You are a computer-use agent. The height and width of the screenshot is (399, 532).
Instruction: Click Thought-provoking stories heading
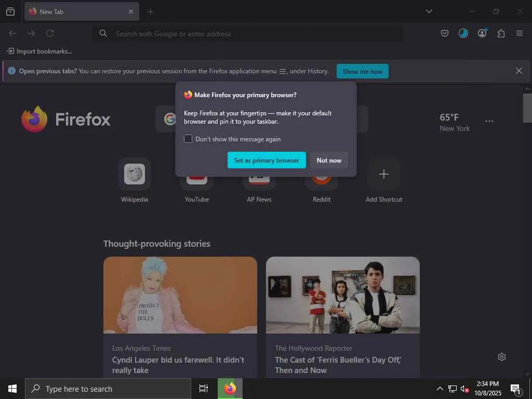157,244
